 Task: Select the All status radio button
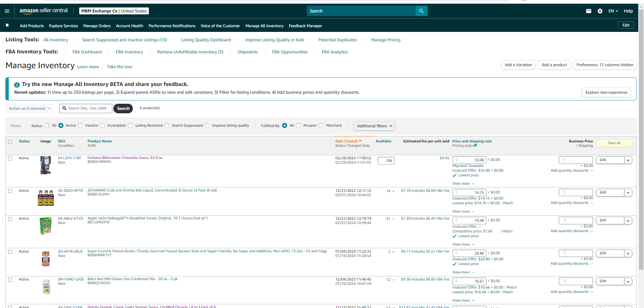click(x=47, y=126)
